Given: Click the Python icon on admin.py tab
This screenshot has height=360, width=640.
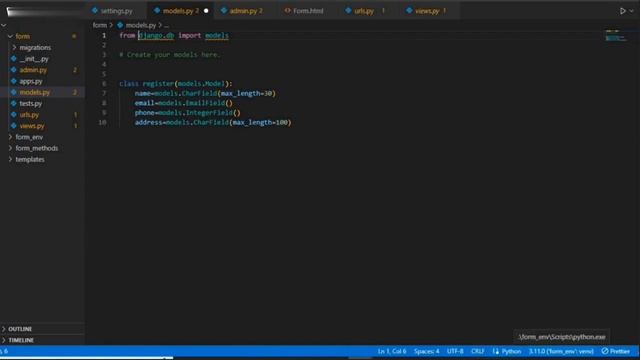Looking at the screenshot, I should pyautogui.click(x=224, y=10).
